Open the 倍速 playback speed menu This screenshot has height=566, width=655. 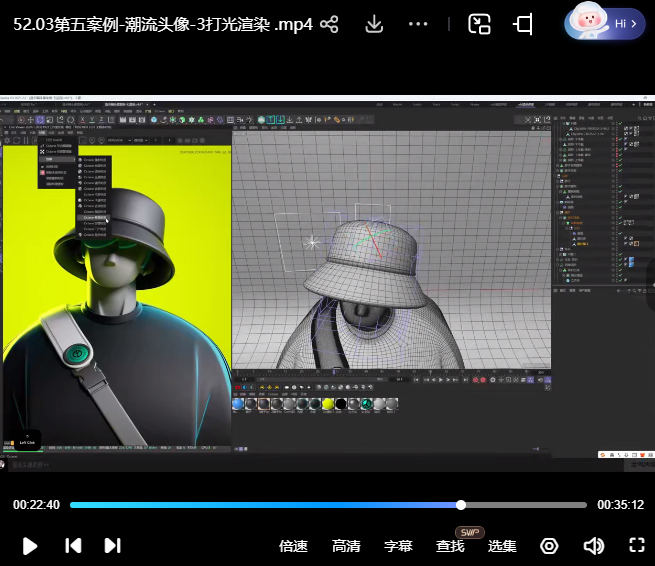(293, 546)
